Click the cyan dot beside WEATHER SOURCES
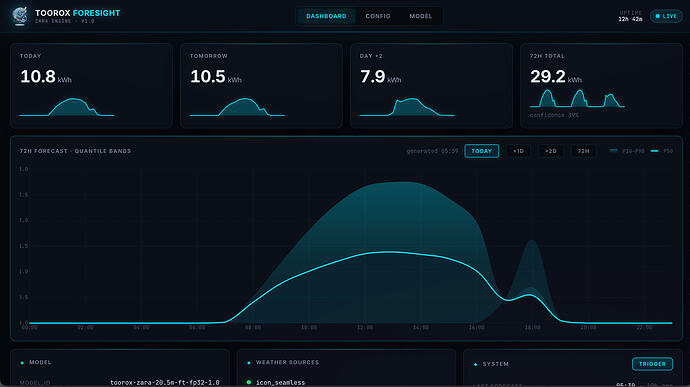 click(x=249, y=363)
